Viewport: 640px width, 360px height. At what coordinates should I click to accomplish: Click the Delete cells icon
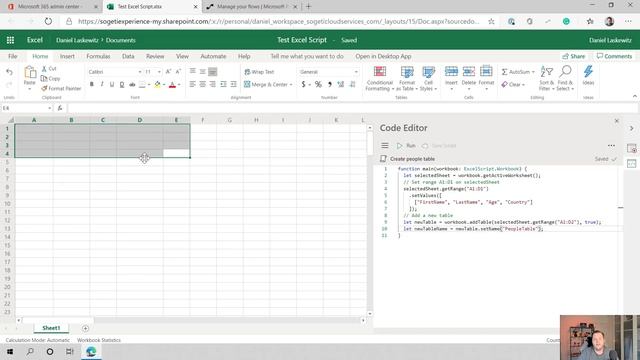(469, 71)
